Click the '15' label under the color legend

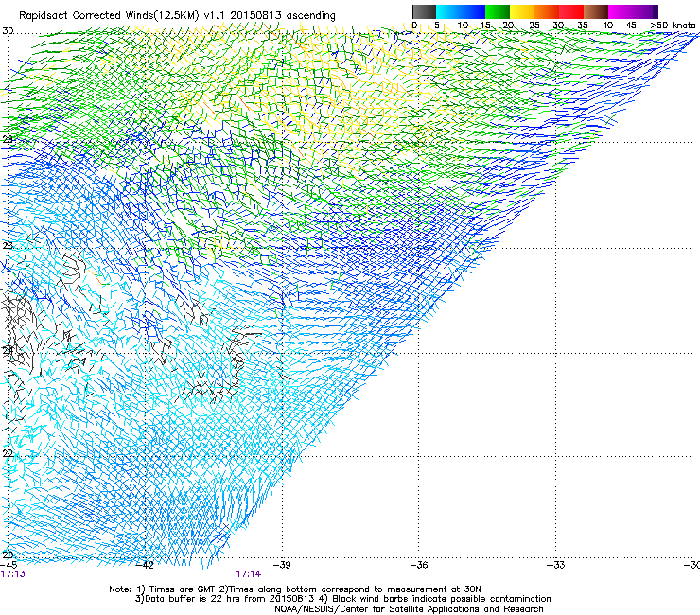pyautogui.click(x=485, y=25)
